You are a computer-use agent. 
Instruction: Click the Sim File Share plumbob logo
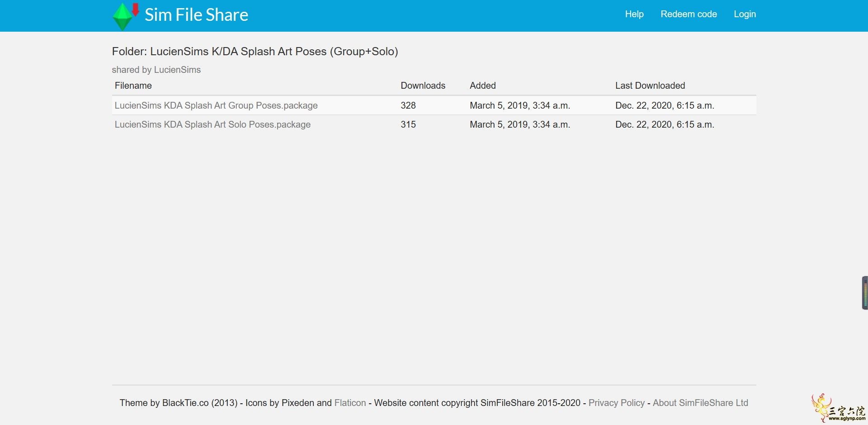point(126,16)
